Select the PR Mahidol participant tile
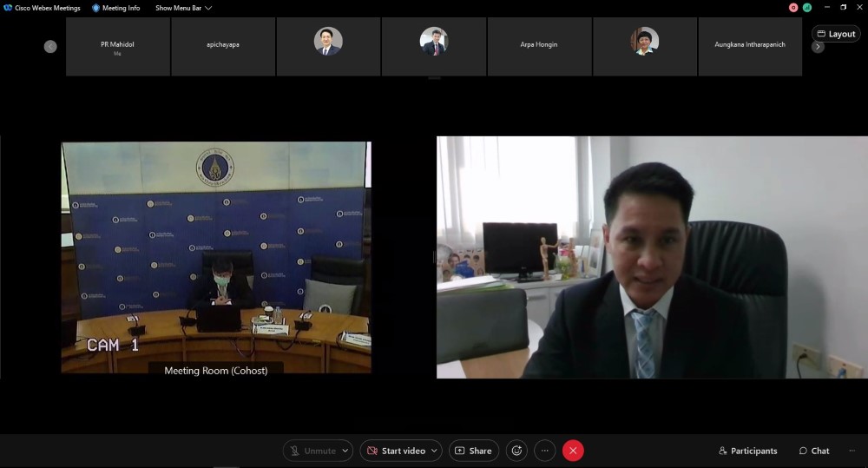The width and height of the screenshot is (868, 468). tap(117, 47)
